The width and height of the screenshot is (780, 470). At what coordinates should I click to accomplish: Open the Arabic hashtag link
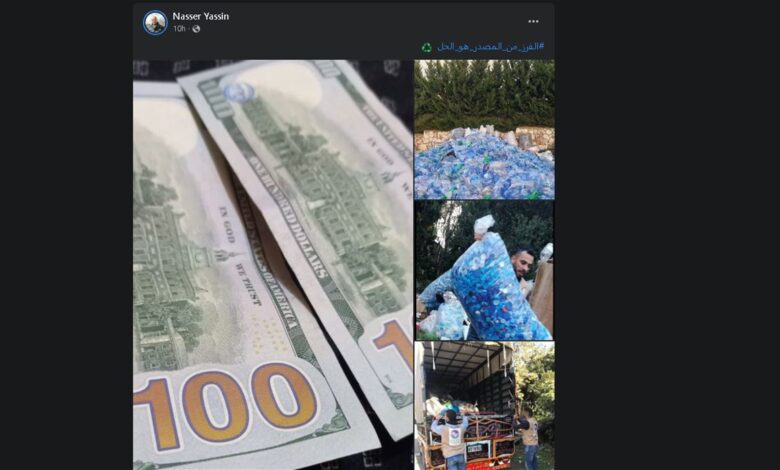[x=490, y=47]
